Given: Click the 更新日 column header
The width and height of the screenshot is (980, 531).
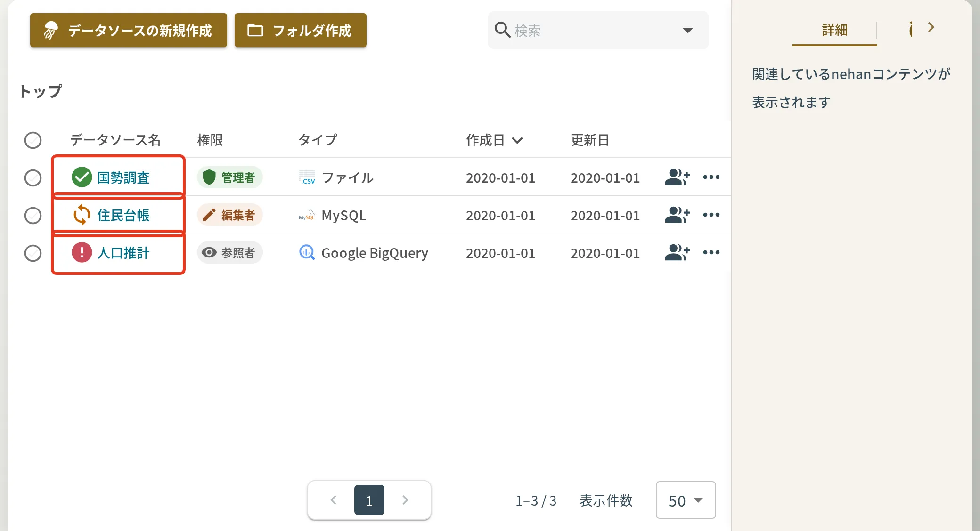Looking at the screenshot, I should coord(590,140).
